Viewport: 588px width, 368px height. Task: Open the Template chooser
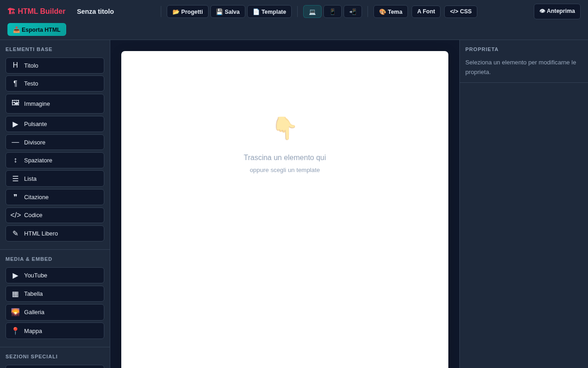[x=269, y=11]
